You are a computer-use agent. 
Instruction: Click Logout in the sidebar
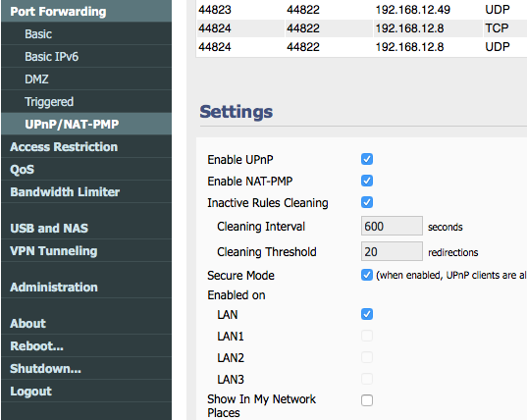click(31, 392)
